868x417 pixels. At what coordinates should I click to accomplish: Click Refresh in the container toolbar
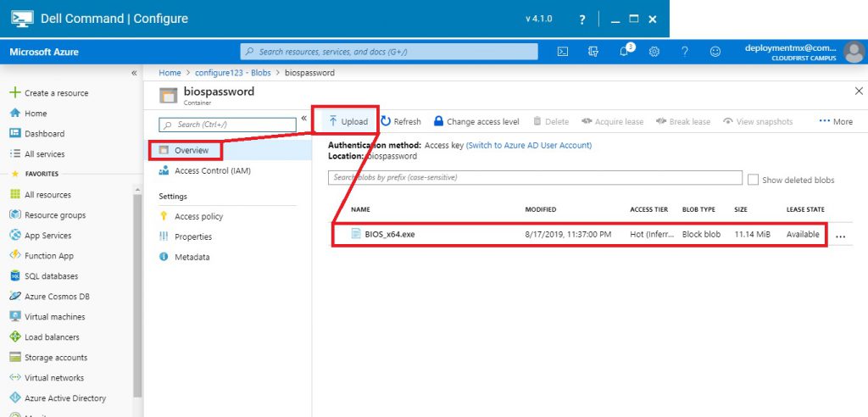click(401, 121)
